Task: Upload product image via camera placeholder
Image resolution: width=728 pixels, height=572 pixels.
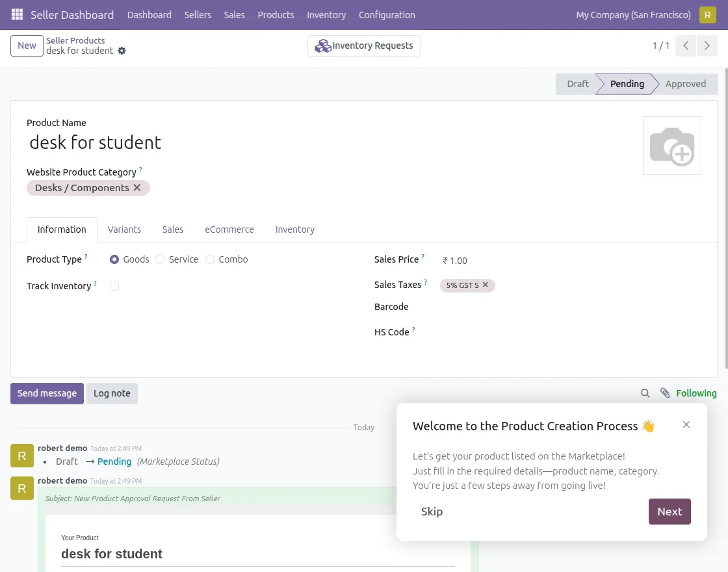Action: [671, 146]
